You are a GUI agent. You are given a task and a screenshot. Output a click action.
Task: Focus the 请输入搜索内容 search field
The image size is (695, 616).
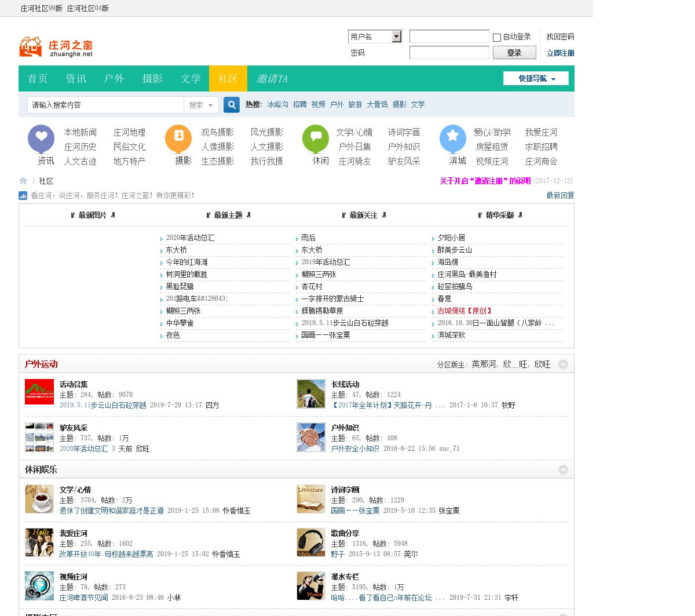(105, 105)
